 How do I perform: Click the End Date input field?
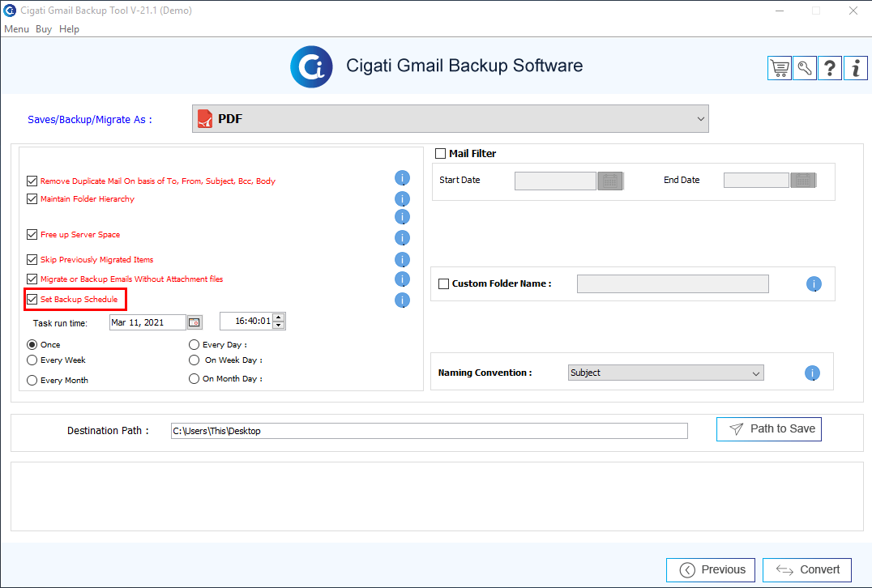756,180
